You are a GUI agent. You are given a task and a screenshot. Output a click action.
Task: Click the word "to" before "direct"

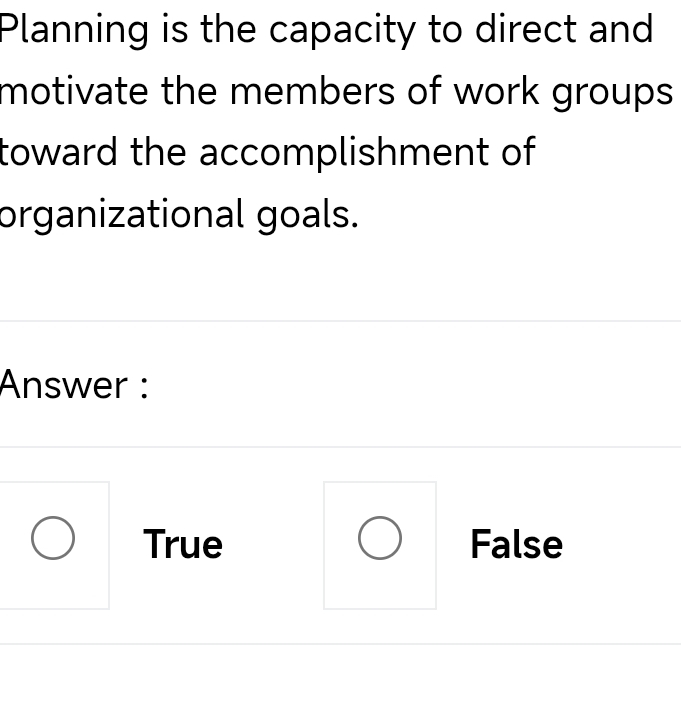pyautogui.click(x=445, y=30)
